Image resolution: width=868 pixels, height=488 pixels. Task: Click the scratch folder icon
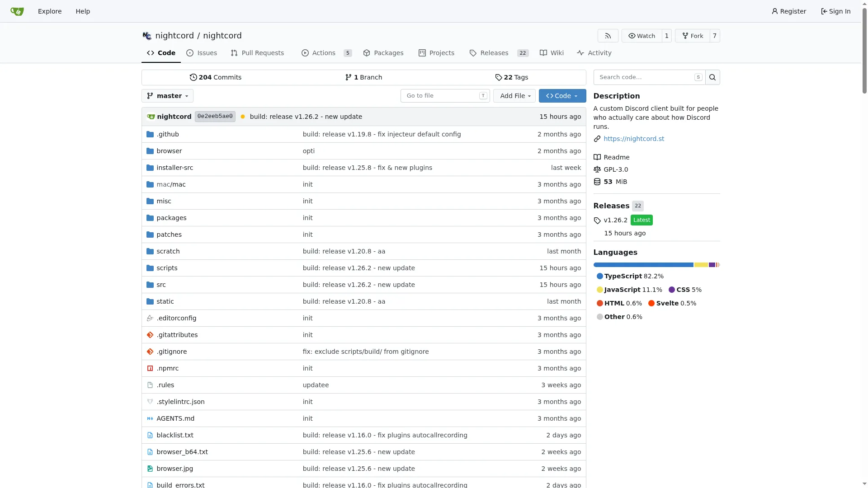[x=150, y=251]
